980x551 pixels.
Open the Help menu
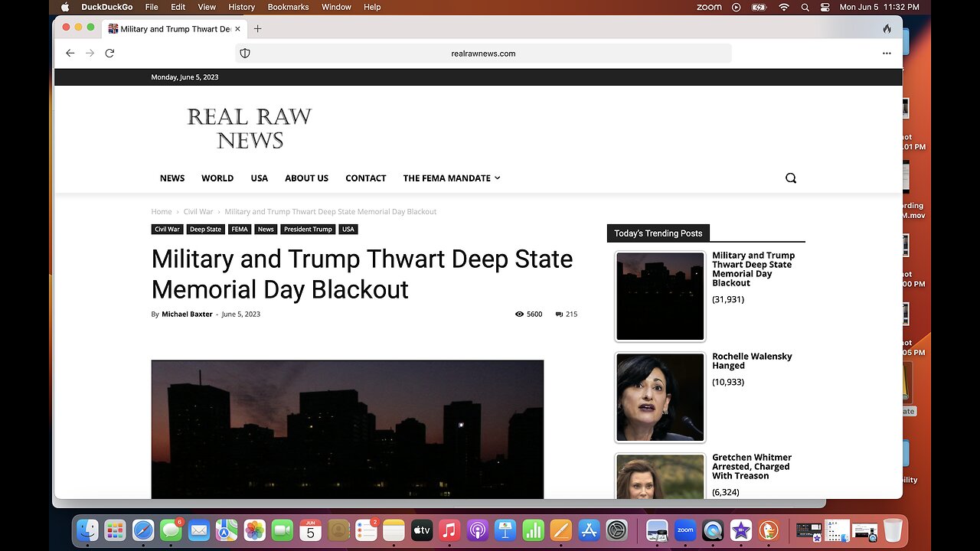click(x=372, y=7)
